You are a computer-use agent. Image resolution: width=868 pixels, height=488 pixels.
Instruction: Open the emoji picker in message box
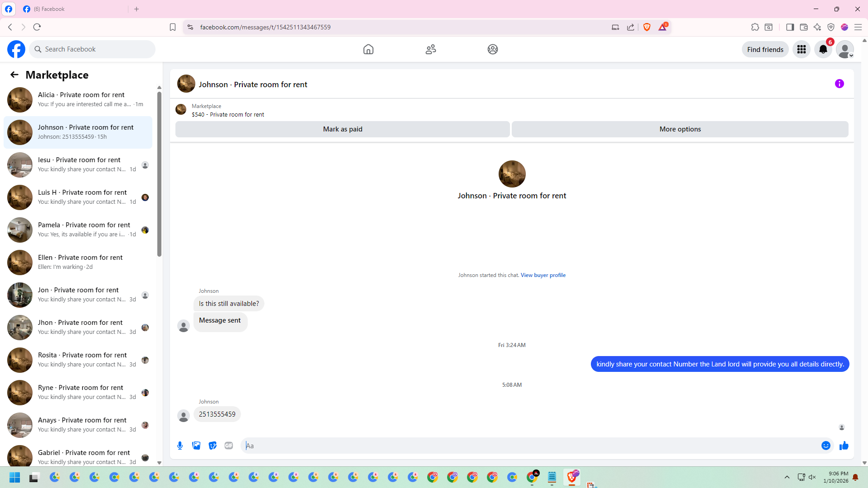pos(826,446)
